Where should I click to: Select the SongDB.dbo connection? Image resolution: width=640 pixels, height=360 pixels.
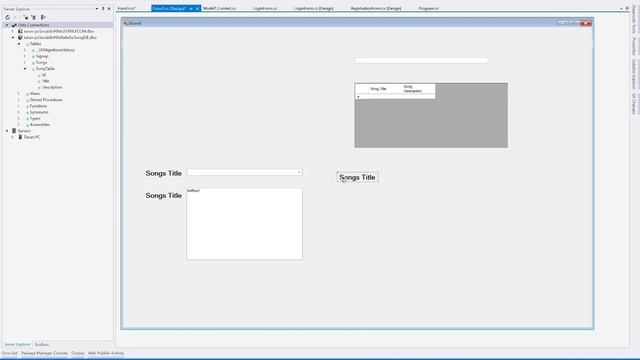coord(60,38)
